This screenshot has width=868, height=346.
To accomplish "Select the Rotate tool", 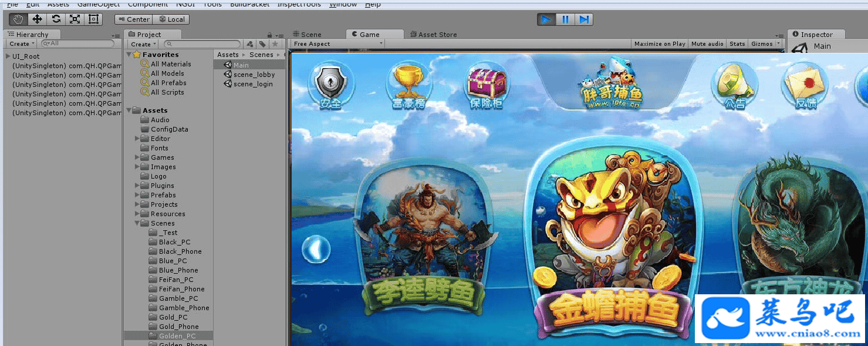I will pyautogui.click(x=56, y=19).
